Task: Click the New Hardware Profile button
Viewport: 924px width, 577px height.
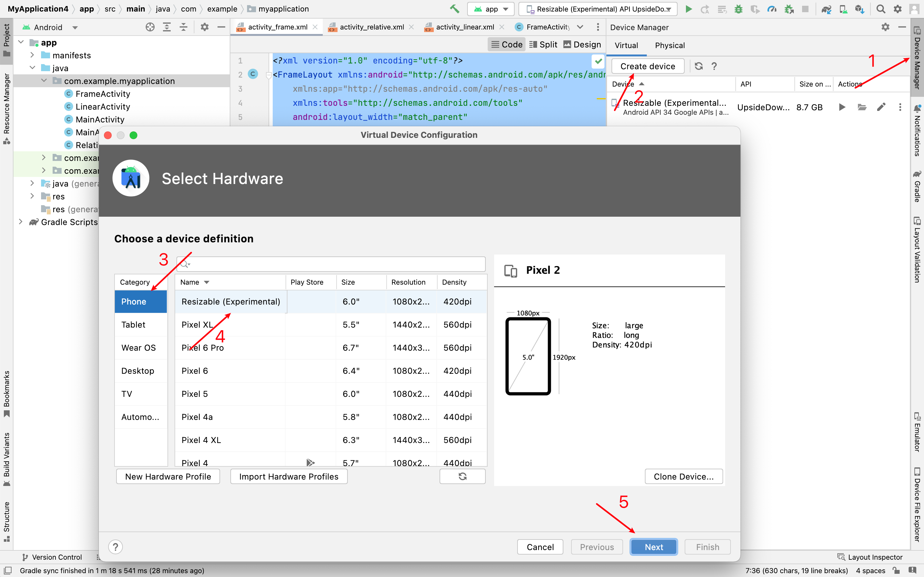Action: click(168, 477)
